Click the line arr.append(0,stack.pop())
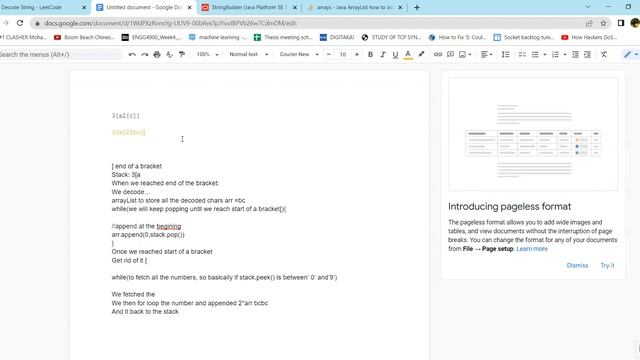The height and width of the screenshot is (360, 640). (x=148, y=235)
